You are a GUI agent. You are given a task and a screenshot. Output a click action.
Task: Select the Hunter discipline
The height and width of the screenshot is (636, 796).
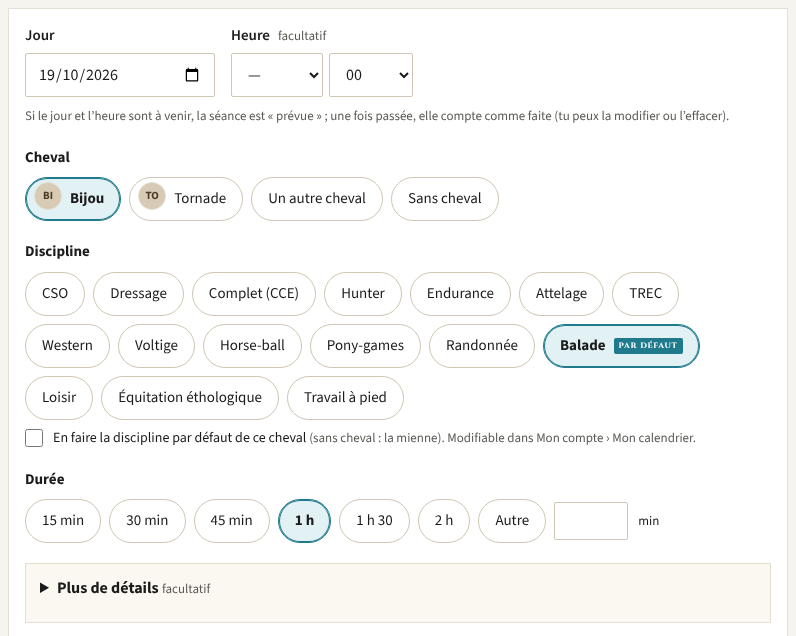click(x=362, y=294)
